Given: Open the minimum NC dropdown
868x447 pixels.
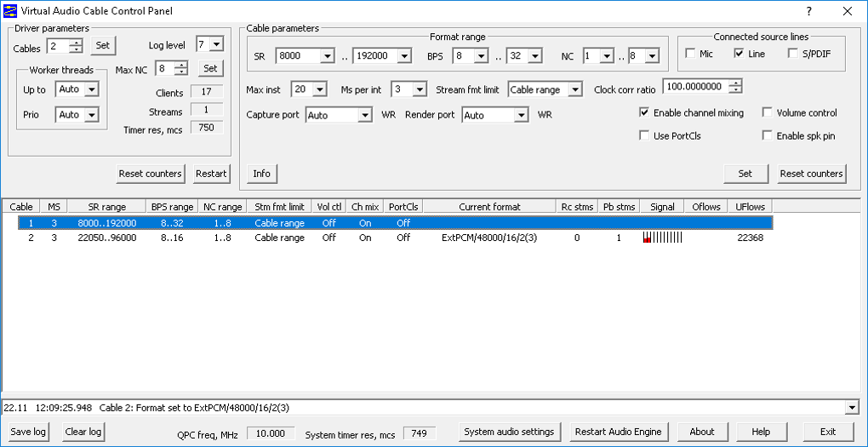Looking at the screenshot, I should pyautogui.click(x=607, y=56).
